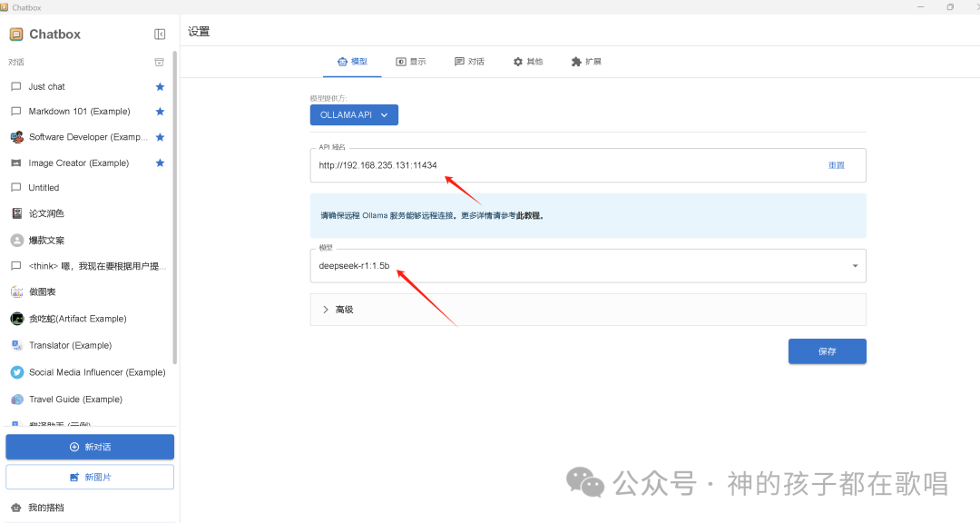980x523 pixels.
Task: Switch to the 模型 settings tab
Action: 352,62
